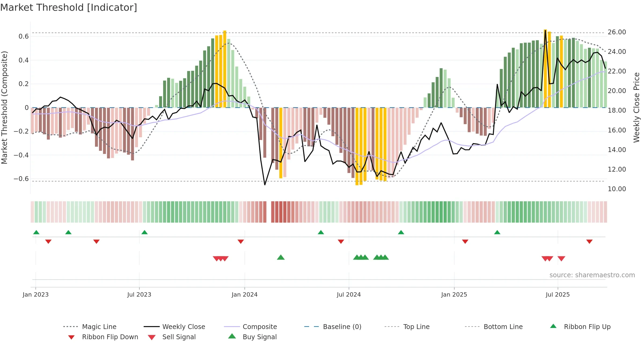
Task: Click Ribbon Flip Up marker in late Feb 2023
Action: pos(68,232)
